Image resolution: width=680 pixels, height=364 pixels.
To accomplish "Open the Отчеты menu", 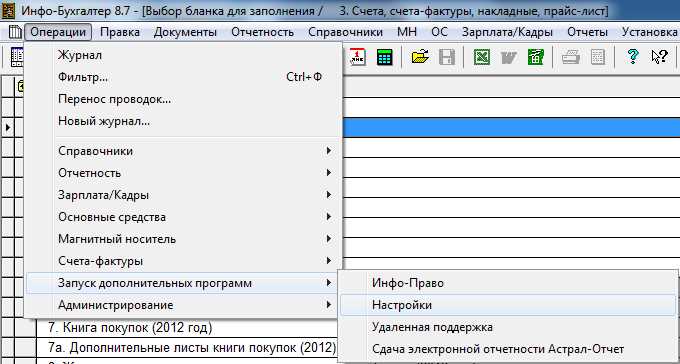I will tap(588, 32).
